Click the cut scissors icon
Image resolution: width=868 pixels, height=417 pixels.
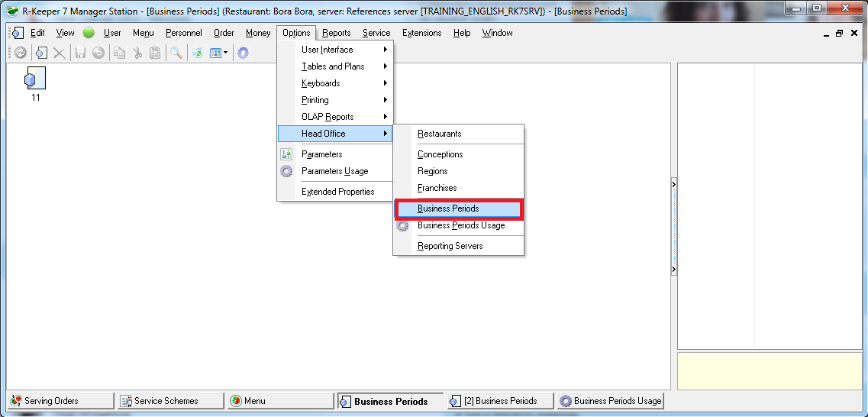coord(137,53)
